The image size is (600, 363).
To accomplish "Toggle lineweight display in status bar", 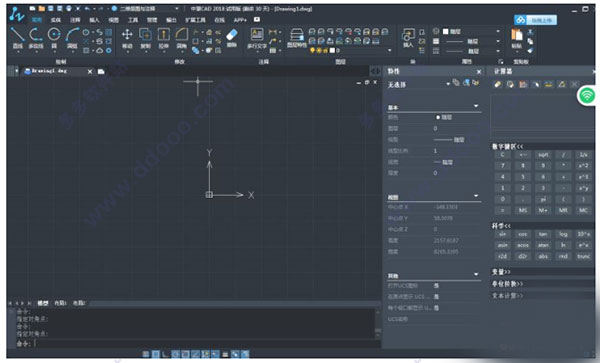I will pos(225,354).
